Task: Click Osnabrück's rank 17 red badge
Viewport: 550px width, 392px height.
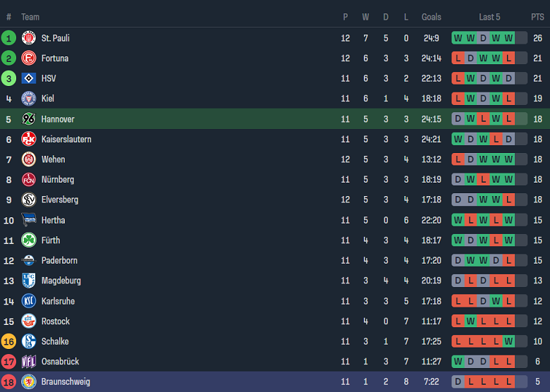Action: (x=8, y=362)
